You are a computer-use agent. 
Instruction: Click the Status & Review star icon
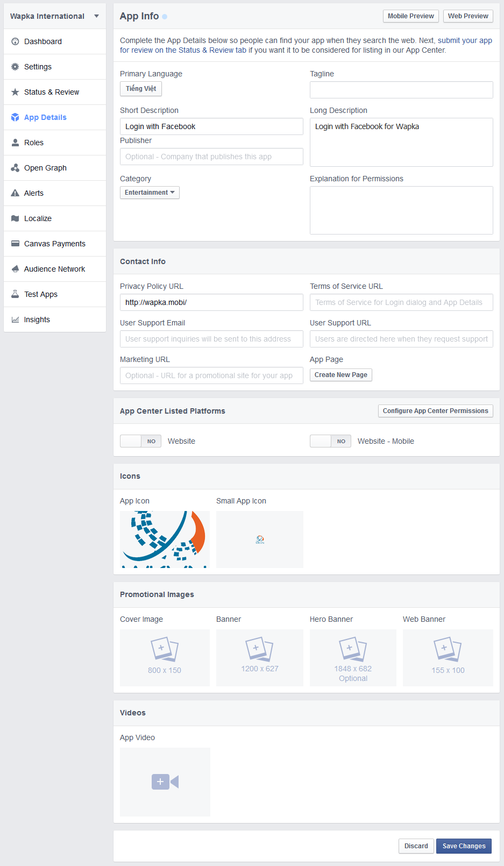[15, 92]
